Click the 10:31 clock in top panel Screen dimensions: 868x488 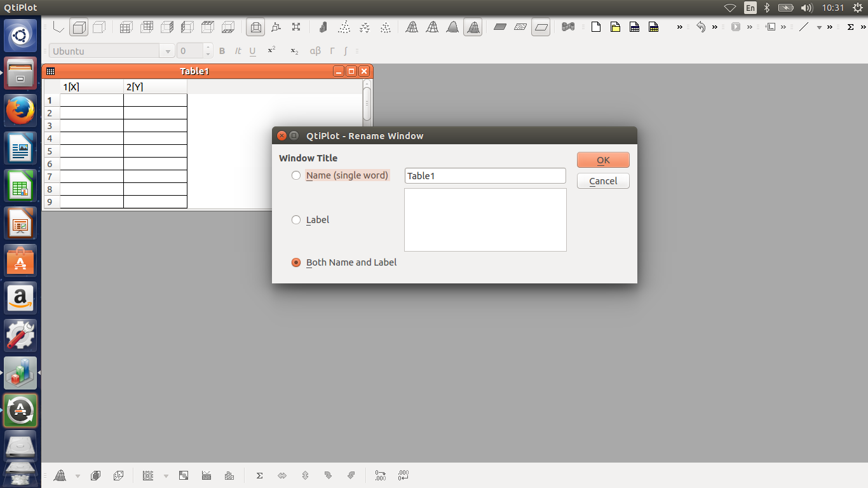tap(832, 8)
